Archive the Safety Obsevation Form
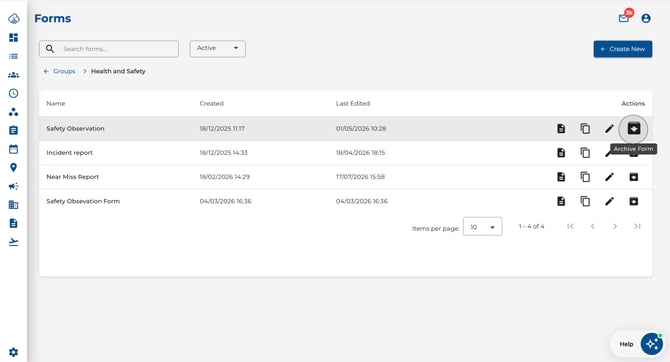This screenshot has height=362, width=670. coord(634,201)
